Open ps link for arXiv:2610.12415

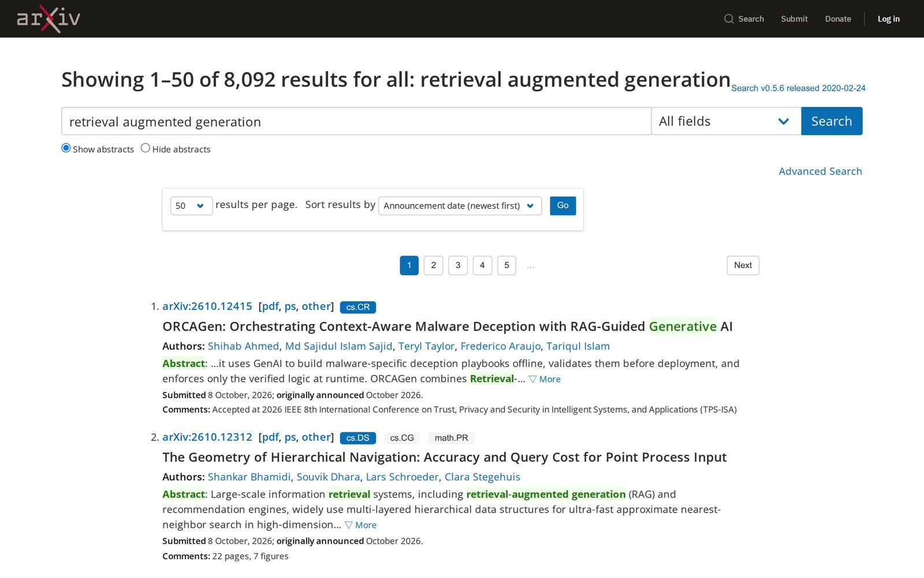(290, 306)
